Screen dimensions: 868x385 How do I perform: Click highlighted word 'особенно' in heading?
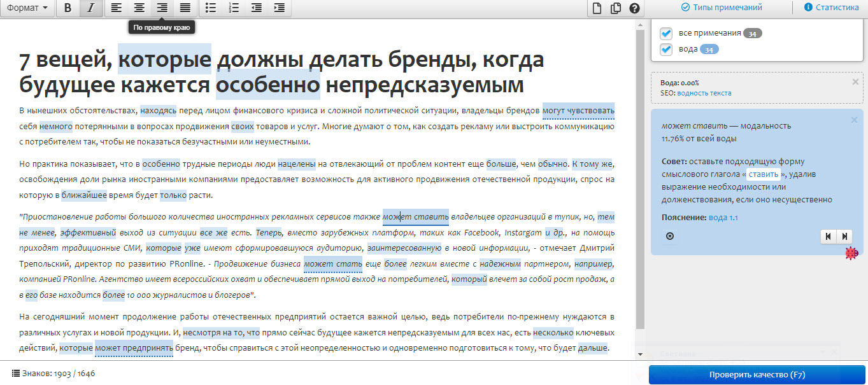pyautogui.click(x=268, y=85)
